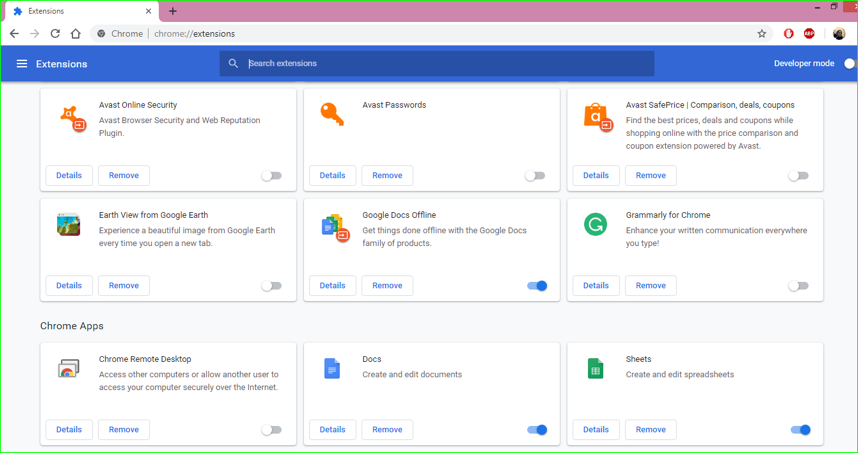Bookmark this page with the star icon

tap(762, 34)
